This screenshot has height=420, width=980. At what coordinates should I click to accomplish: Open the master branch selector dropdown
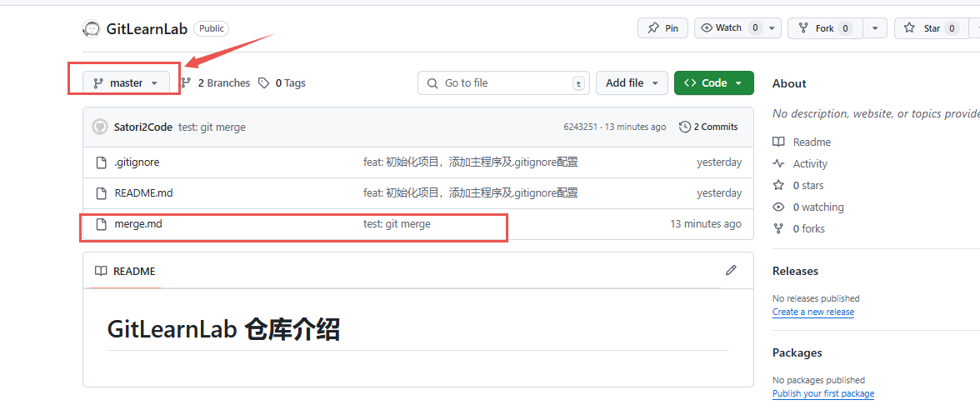pyautogui.click(x=126, y=83)
